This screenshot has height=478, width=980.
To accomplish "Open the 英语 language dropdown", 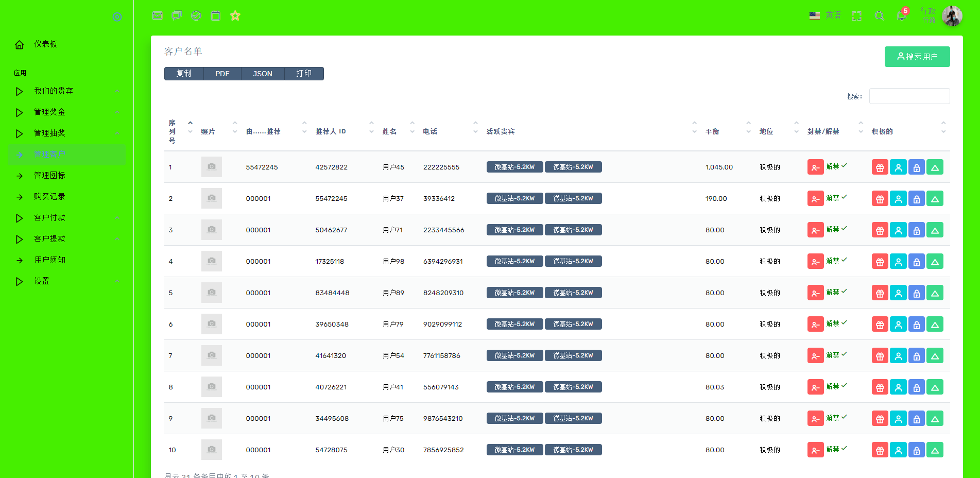I will point(825,15).
